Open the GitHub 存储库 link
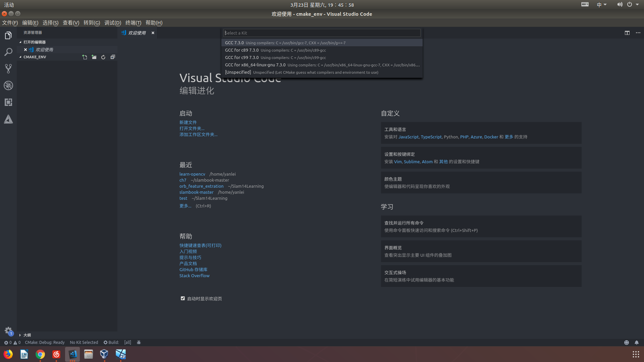 pos(193,269)
